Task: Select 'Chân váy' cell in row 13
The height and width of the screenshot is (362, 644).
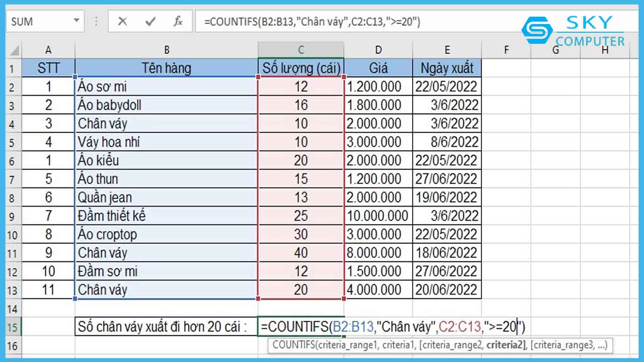Action: (x=167, y=290)
